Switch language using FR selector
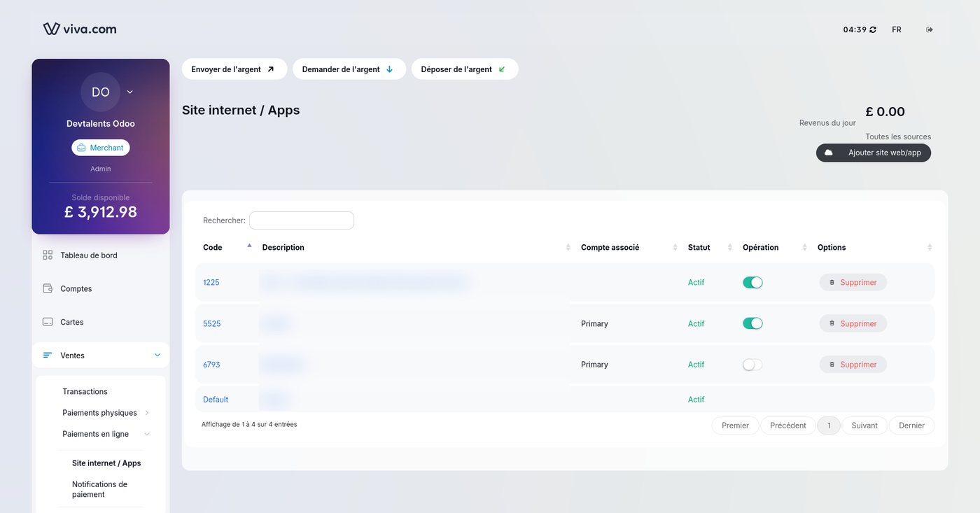Viewport: 980px width, 513px height. point(897,30)
